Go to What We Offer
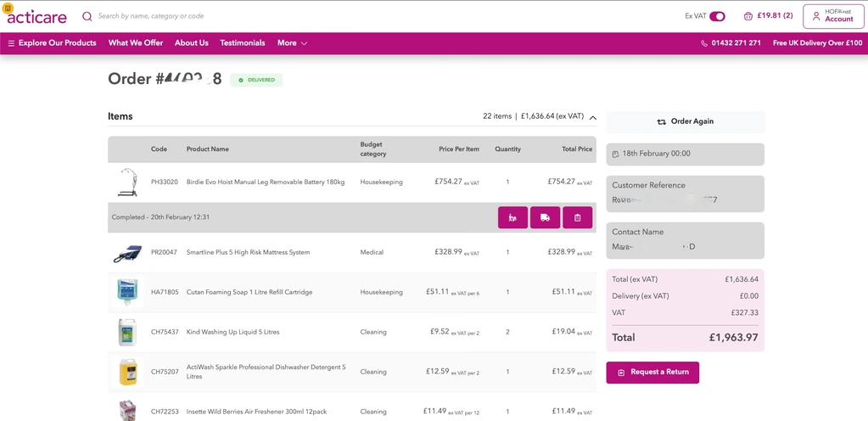 (136, 42)
